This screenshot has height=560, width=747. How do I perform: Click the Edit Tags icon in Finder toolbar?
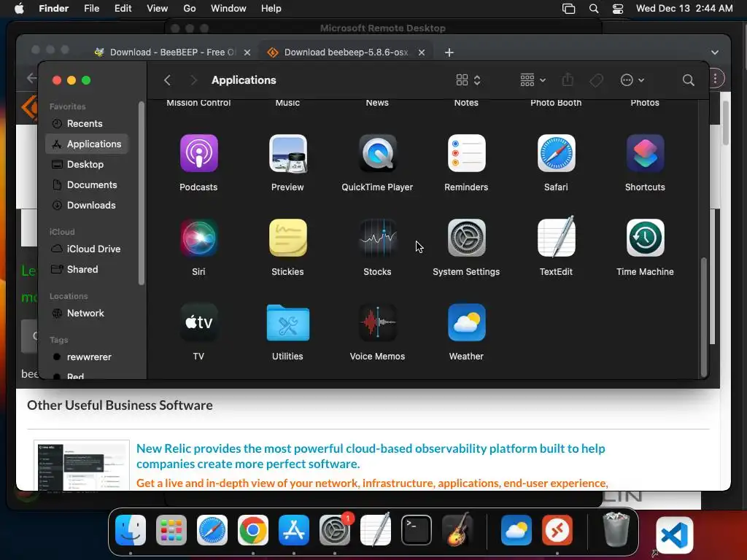coord(596,80)
